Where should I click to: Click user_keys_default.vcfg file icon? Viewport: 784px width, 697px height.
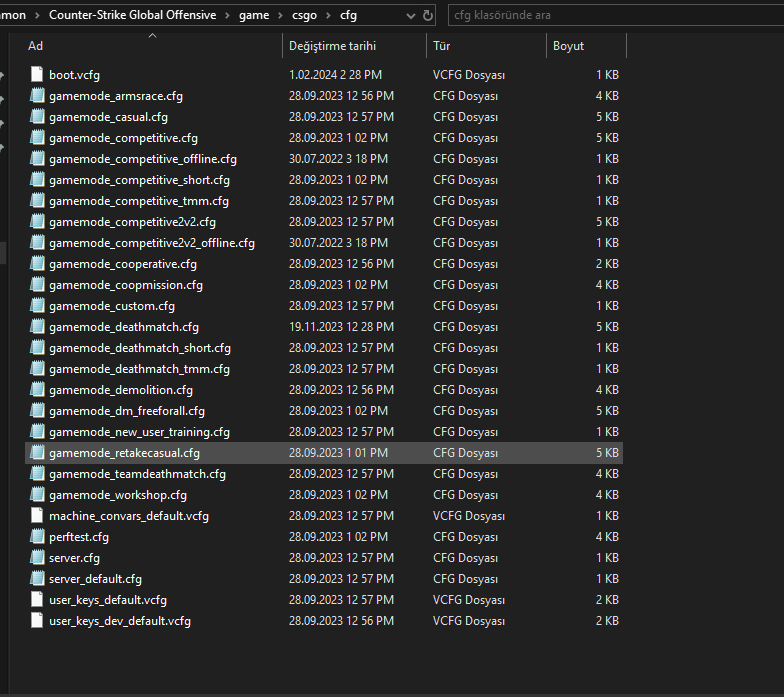click(37, 600)
